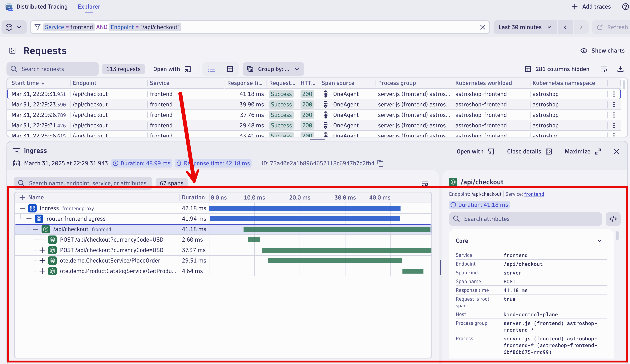Expand oteldemo.ProductCatalogService span
Viewport: 630px width, 364px height.
tap(42, 271)
